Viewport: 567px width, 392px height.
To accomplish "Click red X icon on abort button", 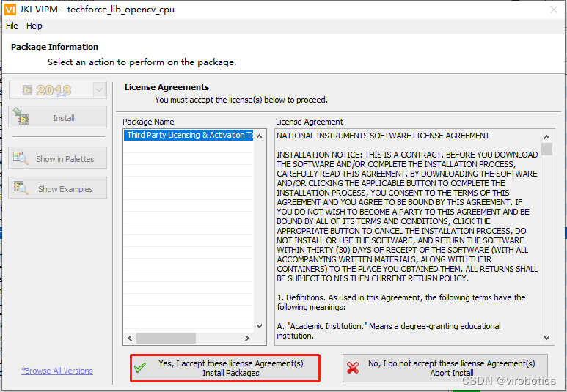I will 353,368.
